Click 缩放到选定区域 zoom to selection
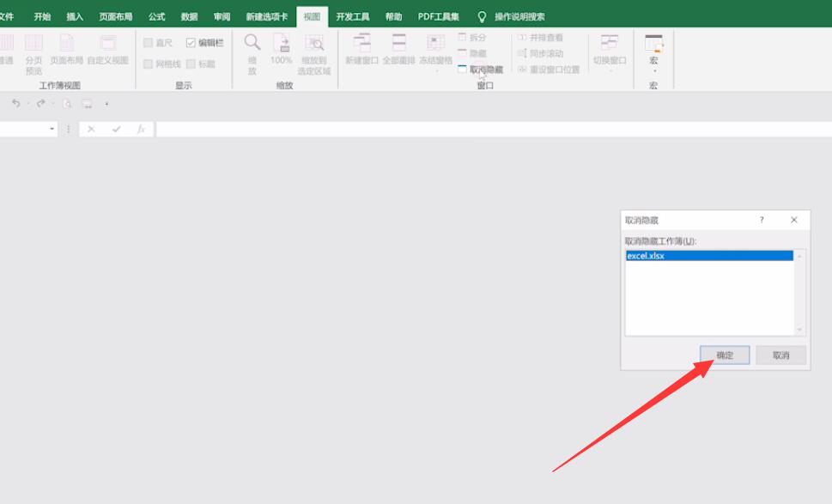This screenshot has height=504, width=832. 314,54
